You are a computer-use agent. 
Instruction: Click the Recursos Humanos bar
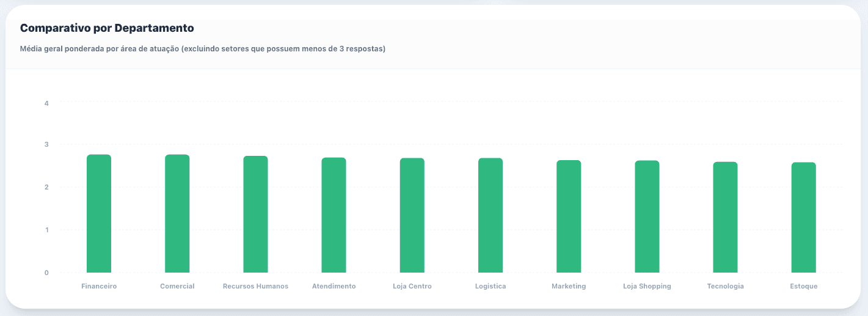[x=255, y=214]
